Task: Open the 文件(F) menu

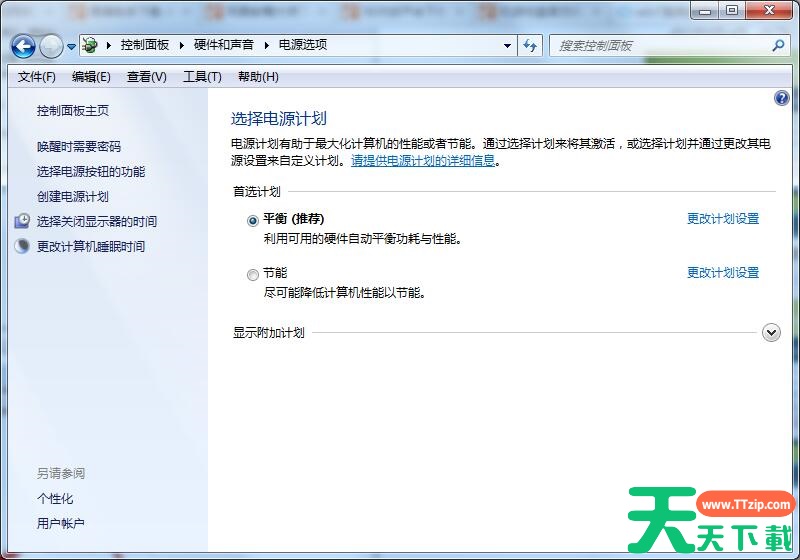Action: (37, 77)
